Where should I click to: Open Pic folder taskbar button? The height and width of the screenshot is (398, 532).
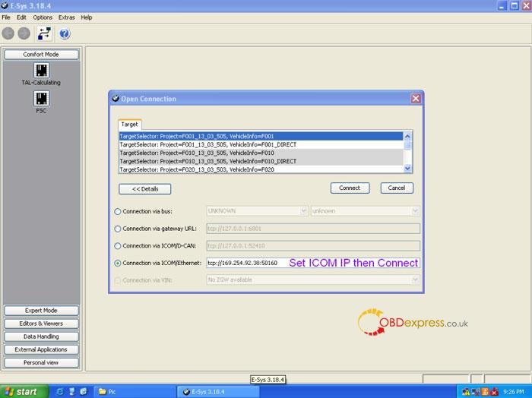pyautogui.click(x=135, y=392)
